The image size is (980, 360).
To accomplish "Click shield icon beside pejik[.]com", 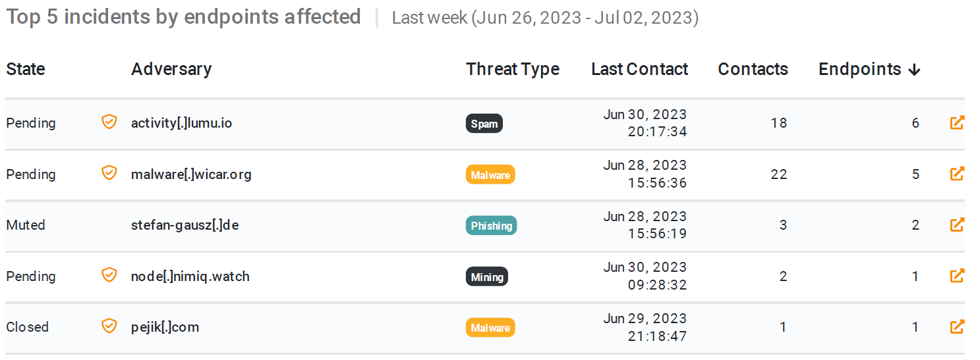I will click(109, 326).
